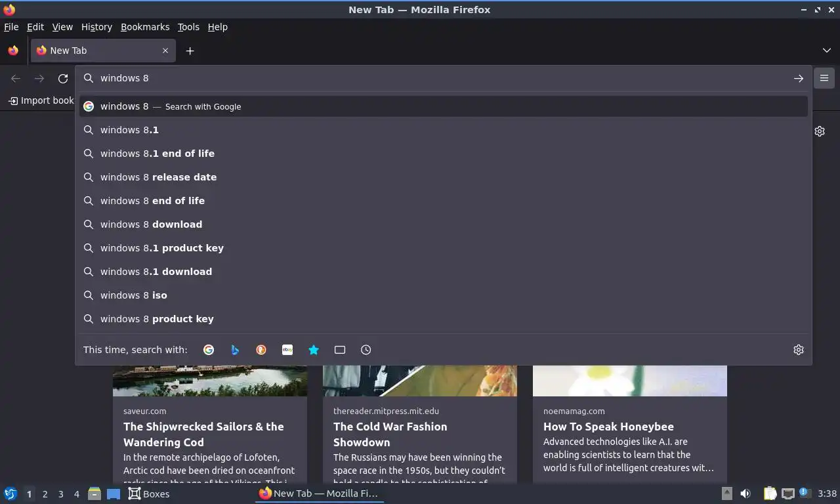Switch to virtual desktop 2
The image size is (840, 504).
point(45,494)
